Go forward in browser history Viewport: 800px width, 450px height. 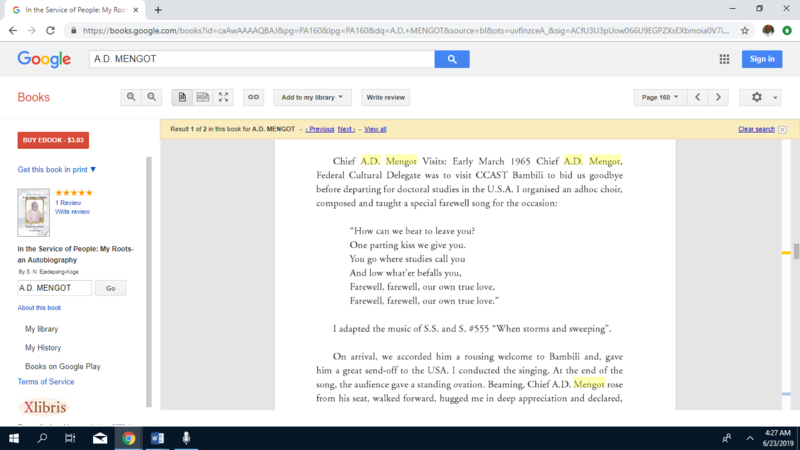pos(32,31)
